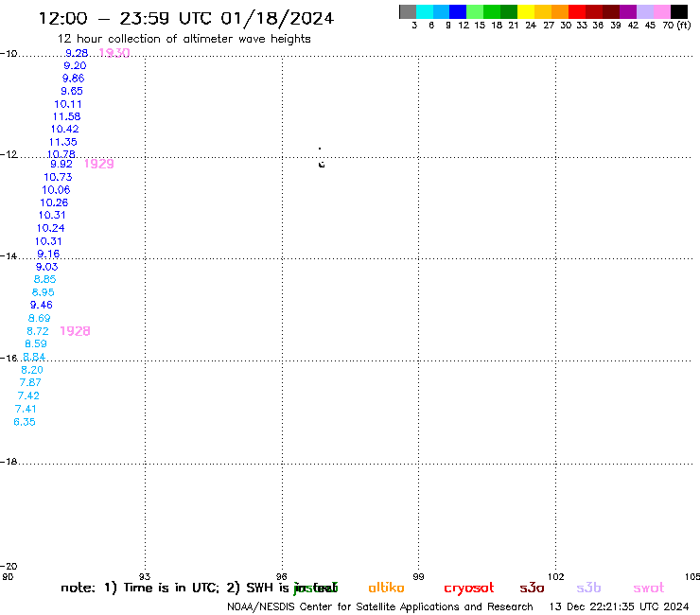This screenshot has width=700, height=615.
Task: Select the 9.46 value
Action: pyautogui.click(x=42, y=305)
